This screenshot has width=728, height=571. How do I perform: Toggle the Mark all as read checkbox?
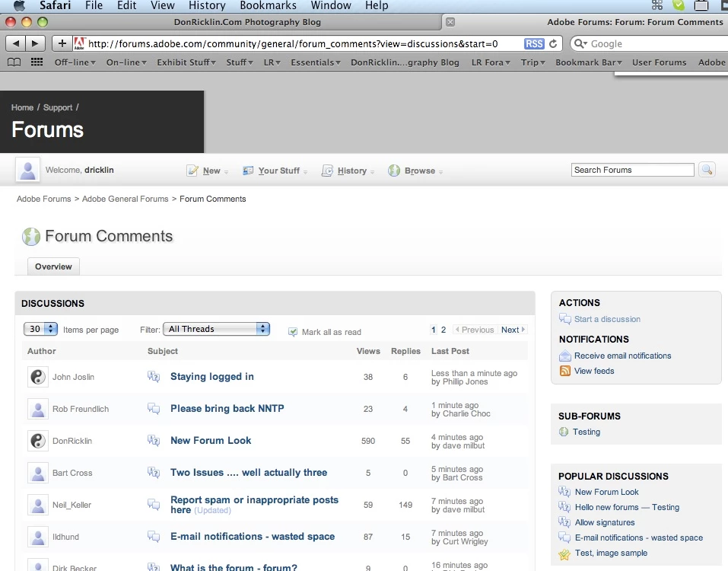point(293,332)
